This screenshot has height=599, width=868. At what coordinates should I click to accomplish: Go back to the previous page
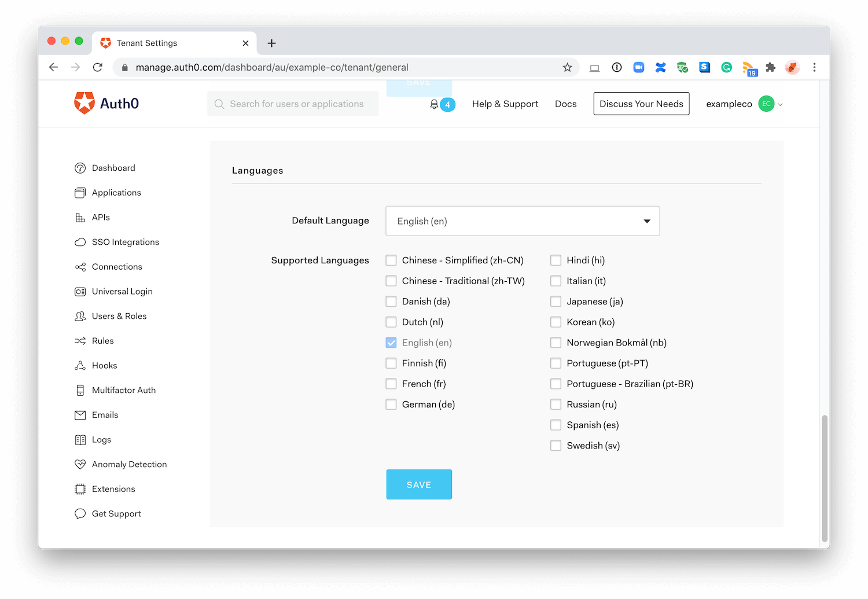(x=53, y=67)
